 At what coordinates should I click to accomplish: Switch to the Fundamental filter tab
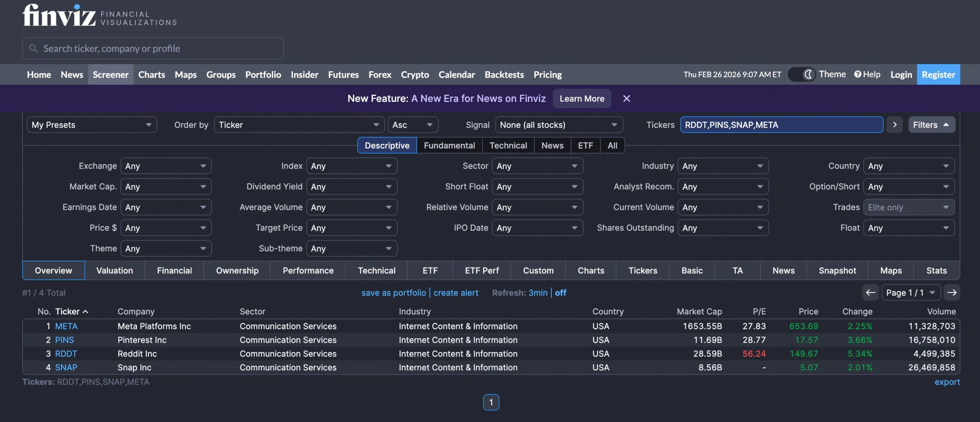pos(449,145)
